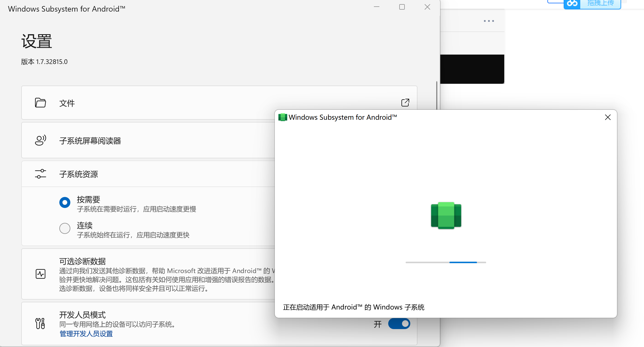Image resolution: width=644 pixels, height=347 pixels.
Task: Click the green WSA icon in the dialog title bar
Action: coord(283,117)
